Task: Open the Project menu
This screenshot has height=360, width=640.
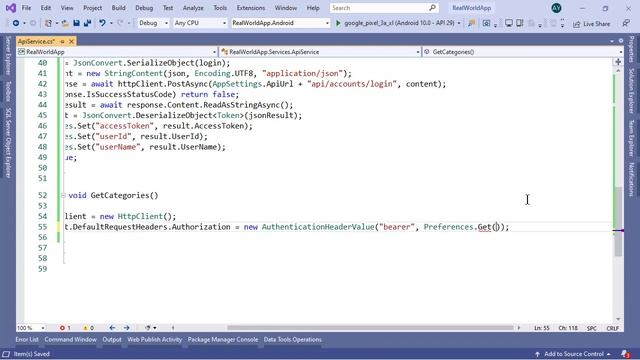Action: click(x=93, y=8)
